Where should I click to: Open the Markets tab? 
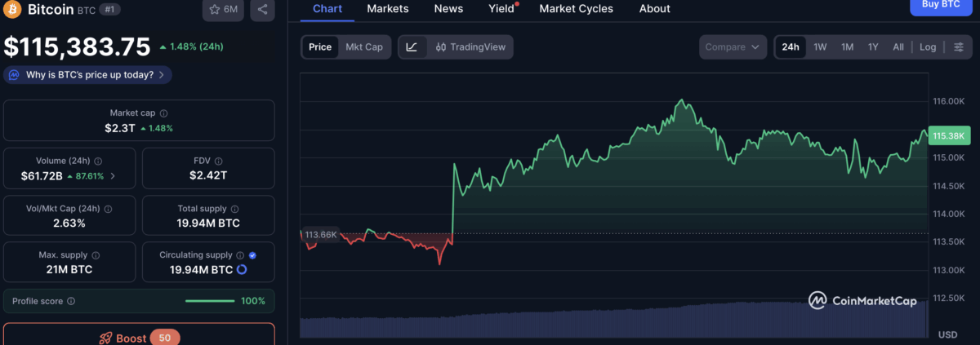point(388,9)
